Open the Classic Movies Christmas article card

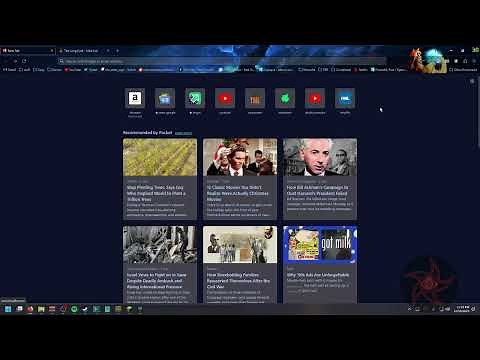point(240,179)
